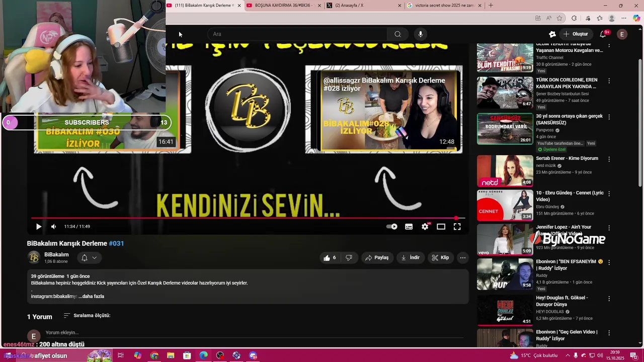The image size is (644, 362).
Task: Open browser settings and more menu
Action: [x=624, y=18]
